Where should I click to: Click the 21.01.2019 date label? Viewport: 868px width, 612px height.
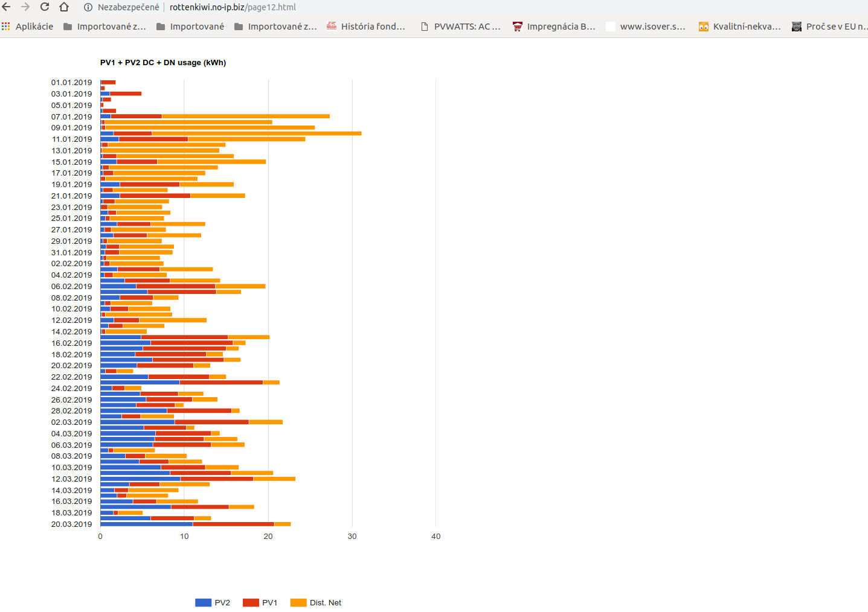coord(72,196)
